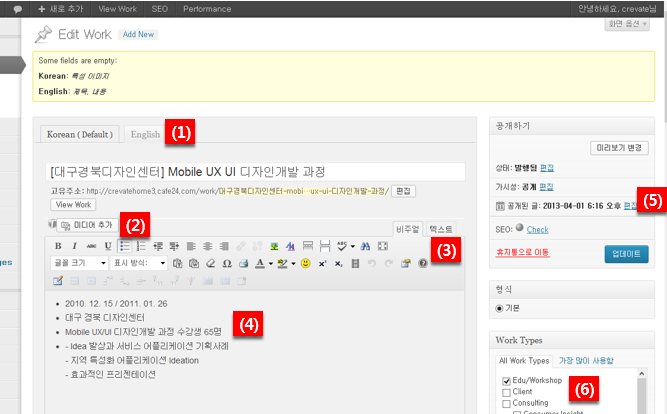Remove formatting with eraser icon
This screenshot has width=667, height=414.
pos(211,263)
